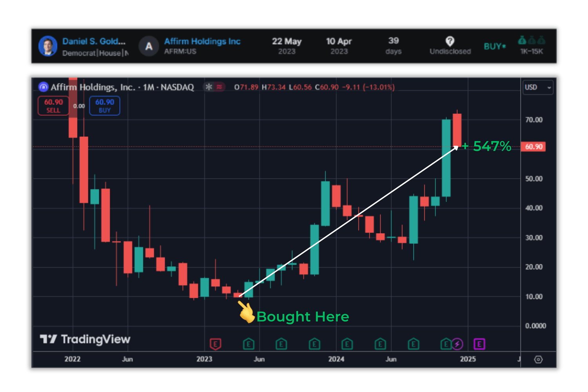Click the green earnings marker beside the lightning icon
588x392 pixels.
pyautogui.click(x=445, y=344)
